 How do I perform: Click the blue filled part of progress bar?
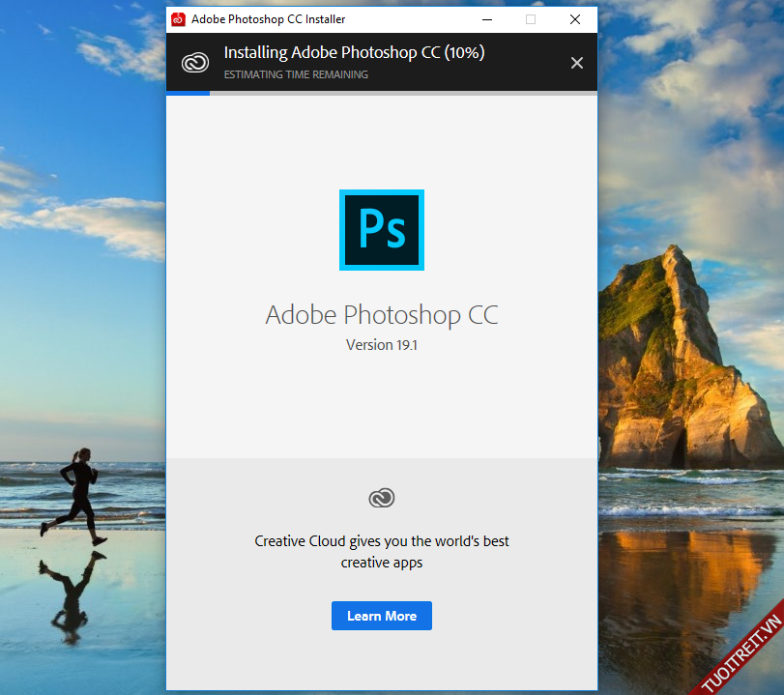[x=188, y=94]
